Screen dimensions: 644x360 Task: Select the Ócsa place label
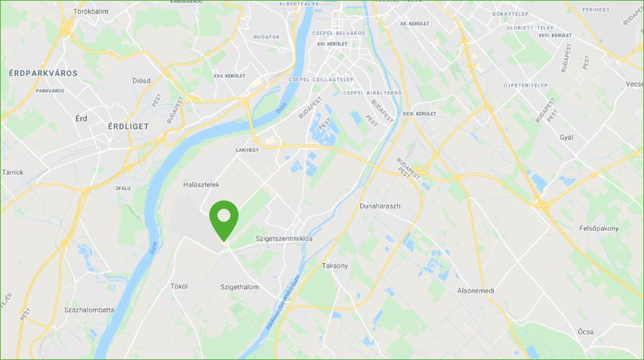tap(585, 332)
